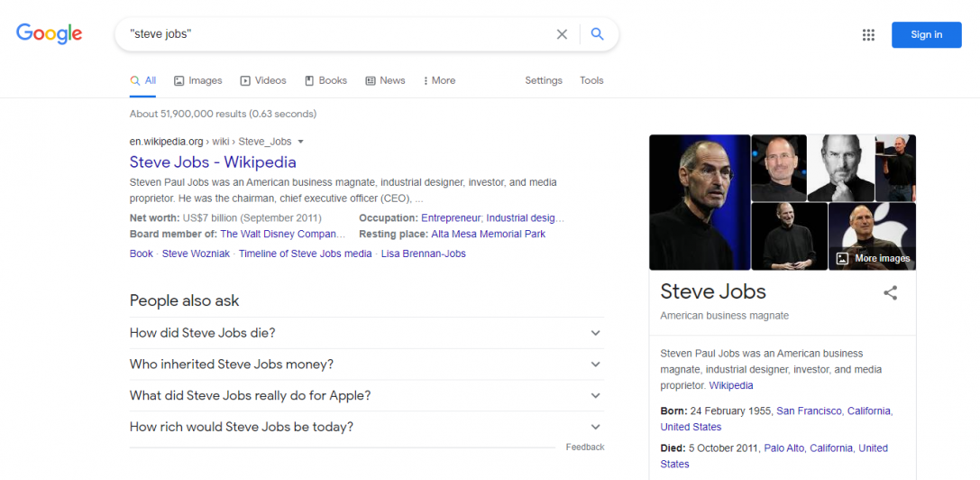Switch to the Videos tab

click(x=263, y=80)
